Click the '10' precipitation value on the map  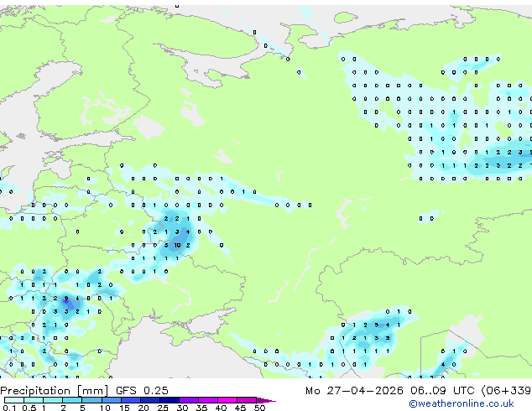[x=177, y=245]
